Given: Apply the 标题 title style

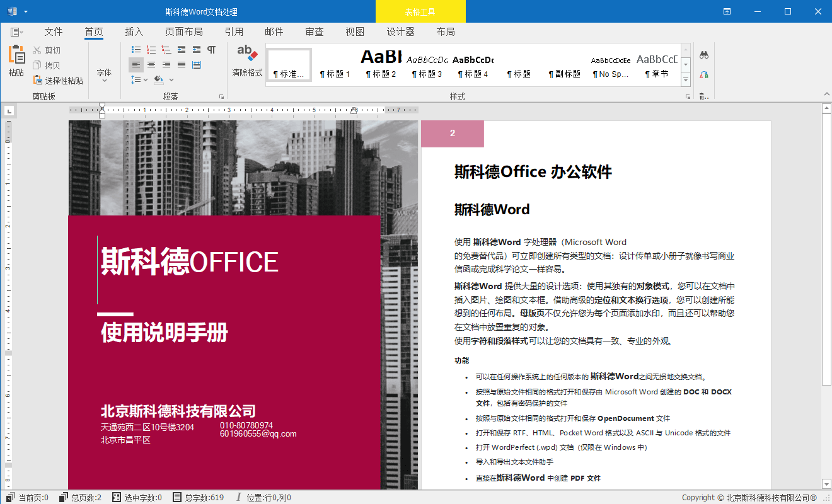Looking at the screenshot, I should click(519, 64).
